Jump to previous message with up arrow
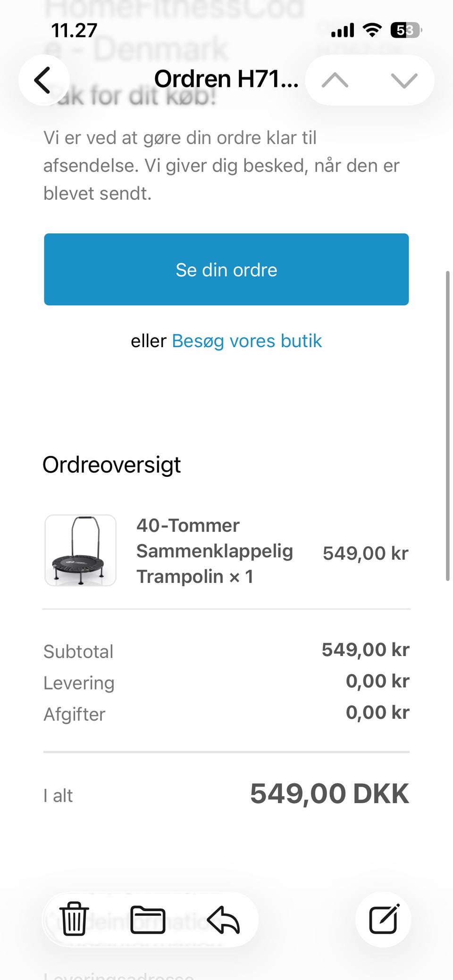The image size is (453, 980). click(335, 81)
